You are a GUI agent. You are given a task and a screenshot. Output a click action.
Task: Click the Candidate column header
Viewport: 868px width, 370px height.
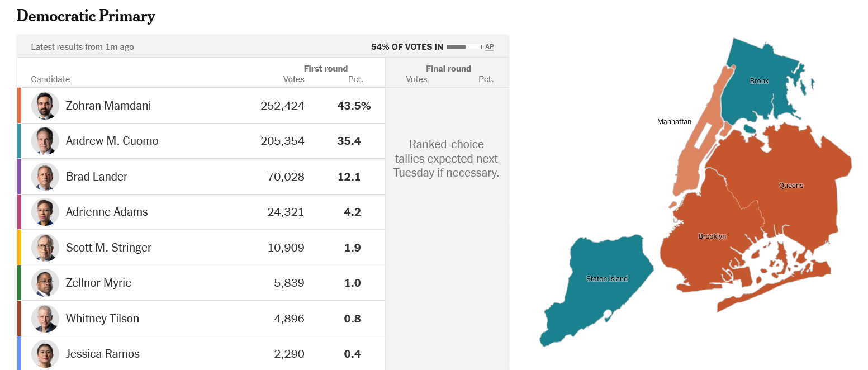[50, 79]
